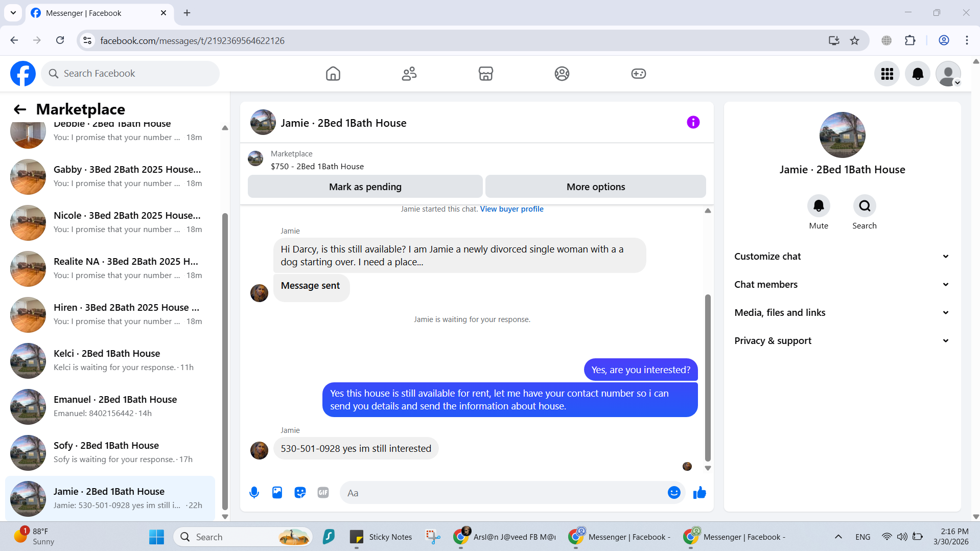The height and width of the screenshot is (551, 980).
Task: Open Chrome three-dot menu
Action: point(967,40)
